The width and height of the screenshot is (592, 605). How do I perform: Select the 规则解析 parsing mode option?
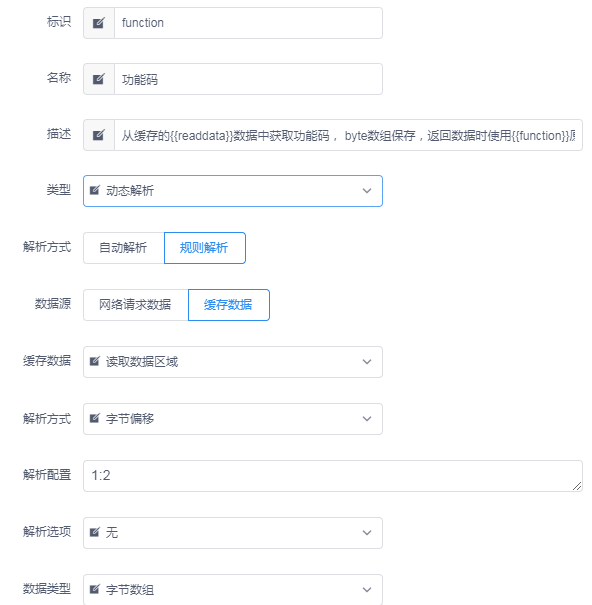(205, 248)
